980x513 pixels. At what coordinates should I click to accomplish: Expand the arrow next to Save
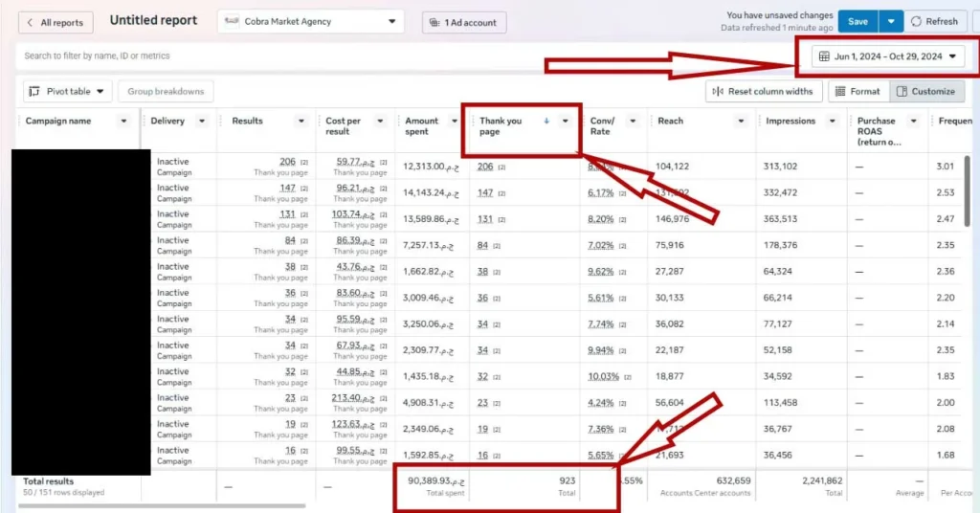tap(891, 21)
